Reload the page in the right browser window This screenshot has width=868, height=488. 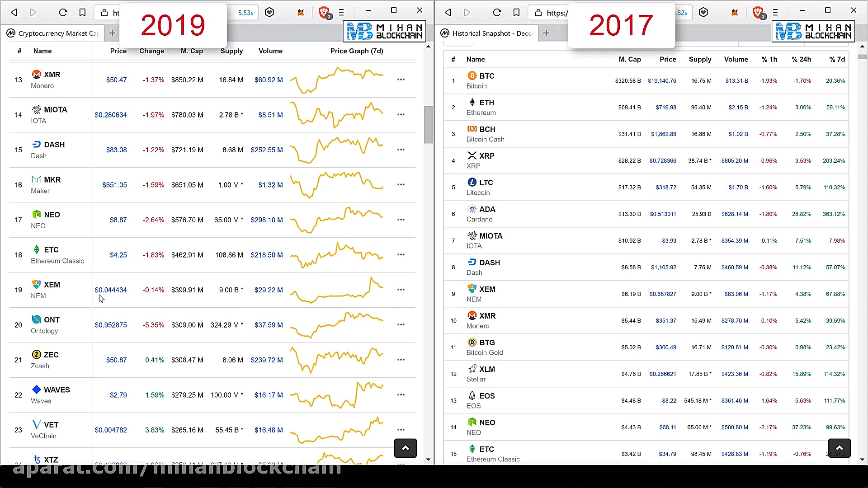pyautogui.click(x=497, y=12)
